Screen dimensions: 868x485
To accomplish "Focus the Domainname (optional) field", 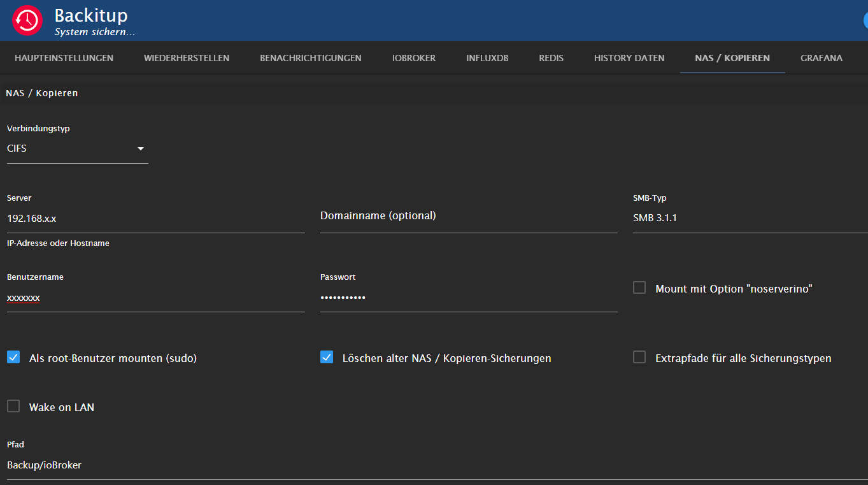I will pyautogui.click(x=468, y=217).
